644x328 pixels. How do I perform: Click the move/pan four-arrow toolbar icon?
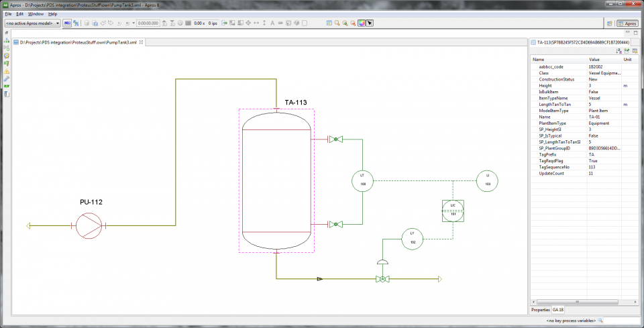click(248, 23)
